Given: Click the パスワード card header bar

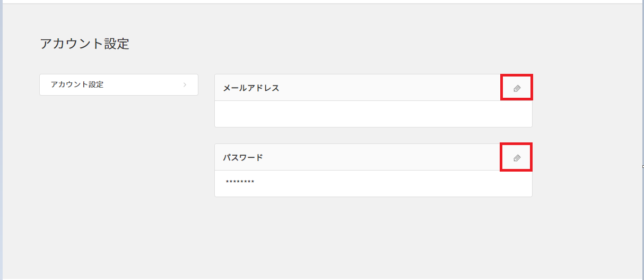Looking at the screenshot, I should [373, 157].
